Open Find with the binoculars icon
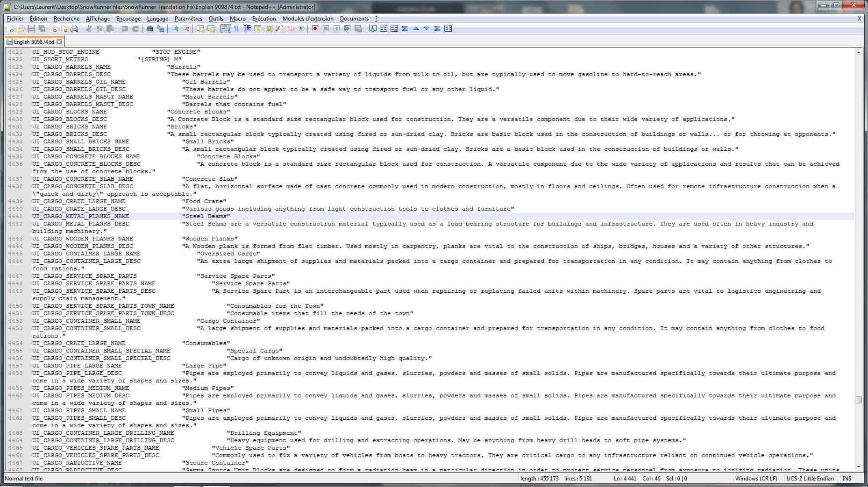The width and height of the screenshot is (868, 487). (x=149, y=29)
